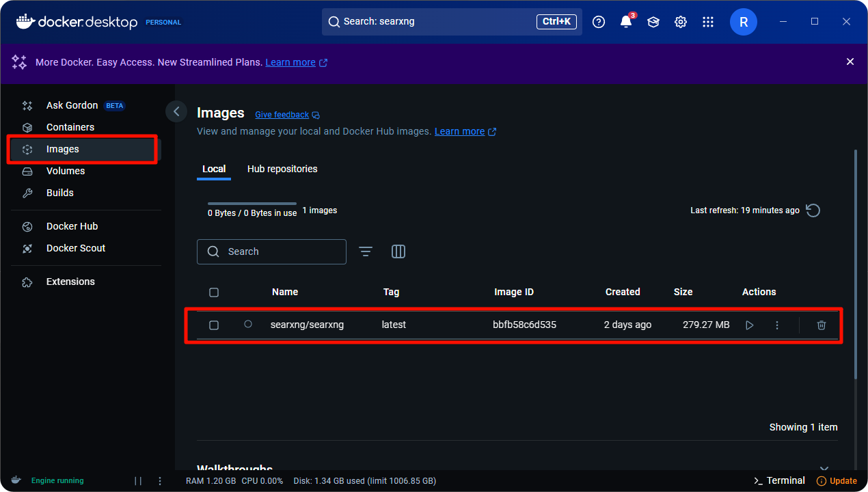Open Docker Desktop settings gear
Viewport: 868px width, 492px height.
pos(680,22)
